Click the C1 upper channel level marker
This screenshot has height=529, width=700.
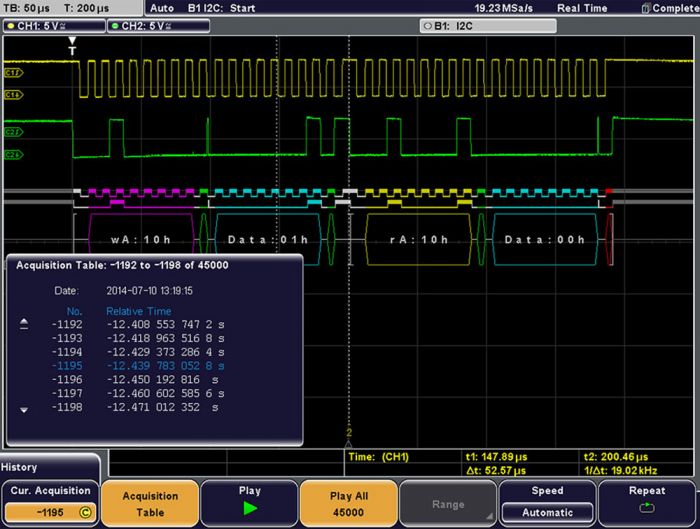tap(13, 73)
